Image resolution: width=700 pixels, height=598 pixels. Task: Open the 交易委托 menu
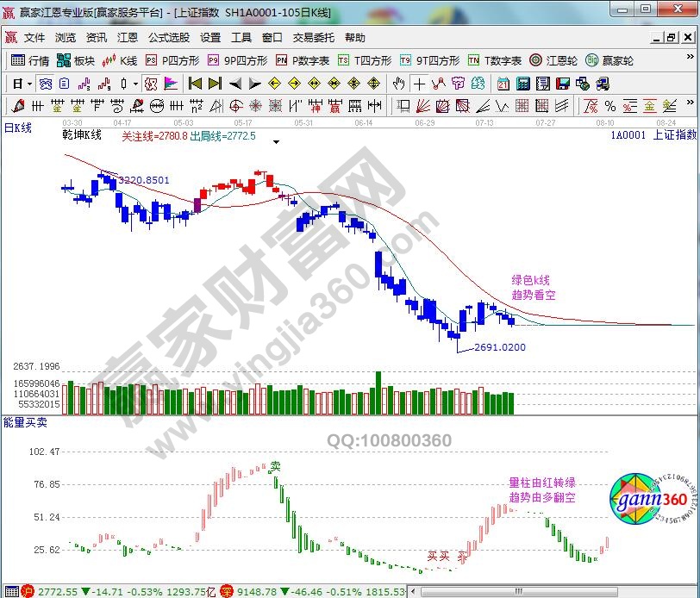(x=314, y=38)
